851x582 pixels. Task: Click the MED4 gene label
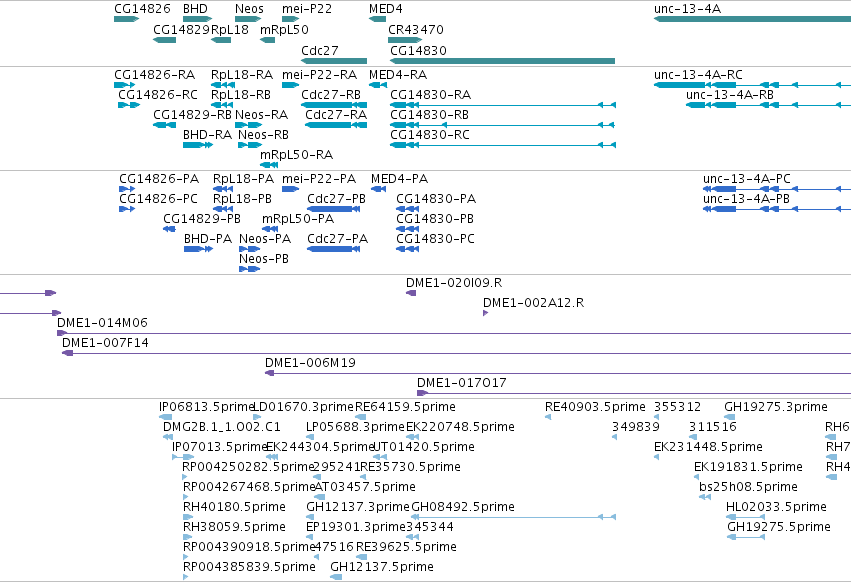pos(385,9)
